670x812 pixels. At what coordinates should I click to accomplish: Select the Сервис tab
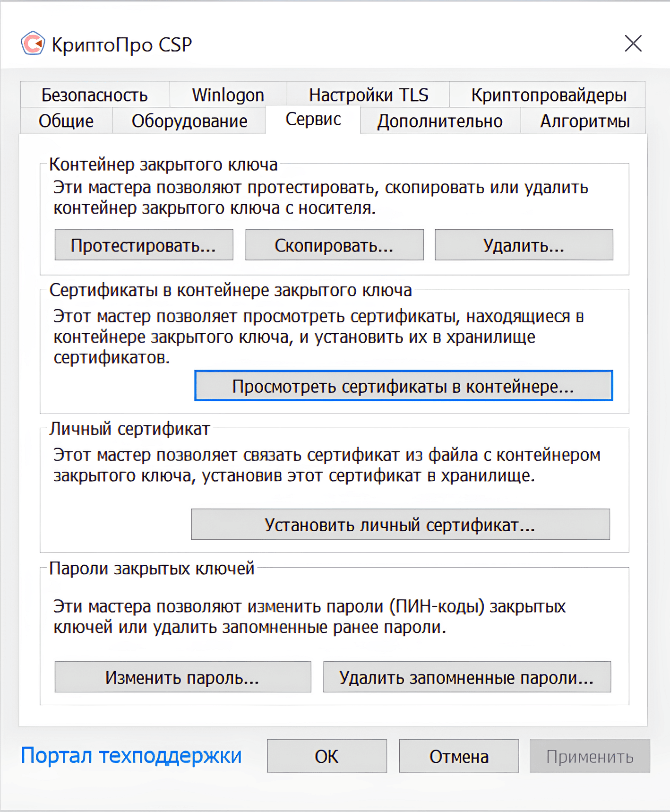313,119
